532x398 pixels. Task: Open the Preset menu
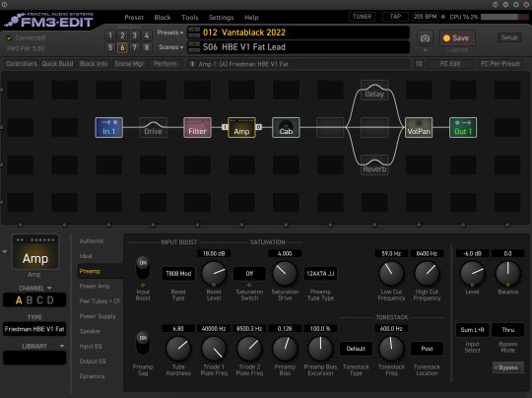134,18
